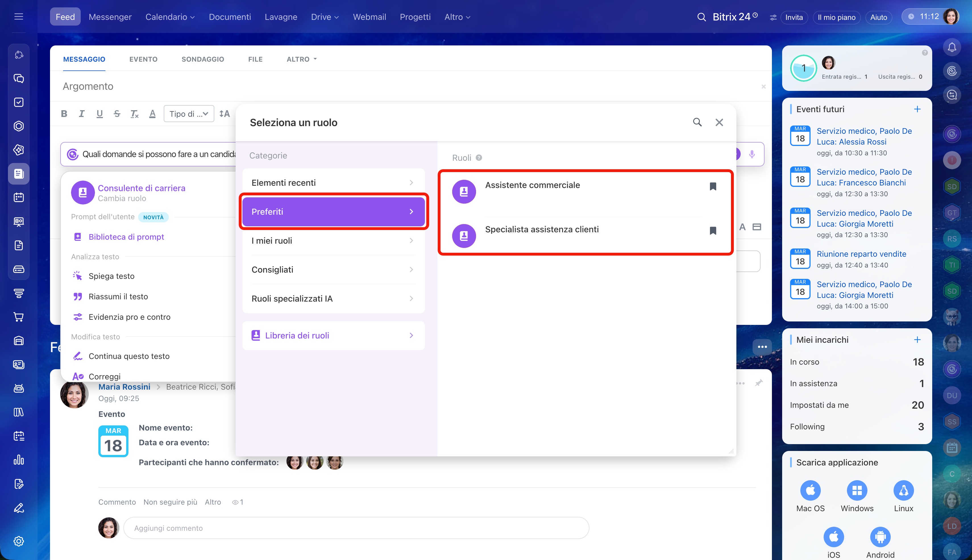The image size is (972, 560).
Task: Open Riunione reparto vendite event
Action: point(861,254)
